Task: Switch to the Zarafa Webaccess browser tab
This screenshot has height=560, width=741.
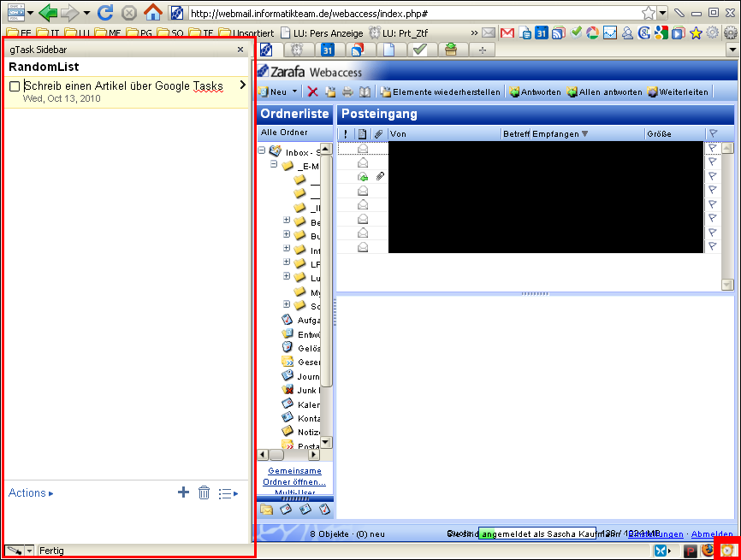Action: [266, 50]
